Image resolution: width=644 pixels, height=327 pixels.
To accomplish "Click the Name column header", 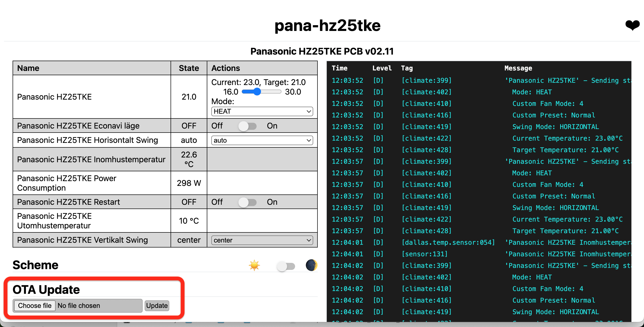I will point(28,68).
